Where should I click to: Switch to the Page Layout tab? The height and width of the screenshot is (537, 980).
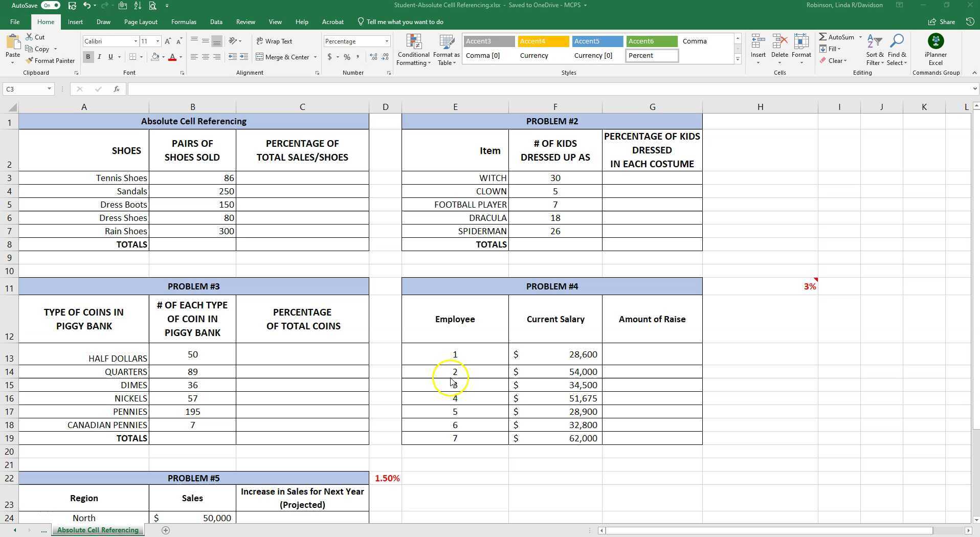141,22
